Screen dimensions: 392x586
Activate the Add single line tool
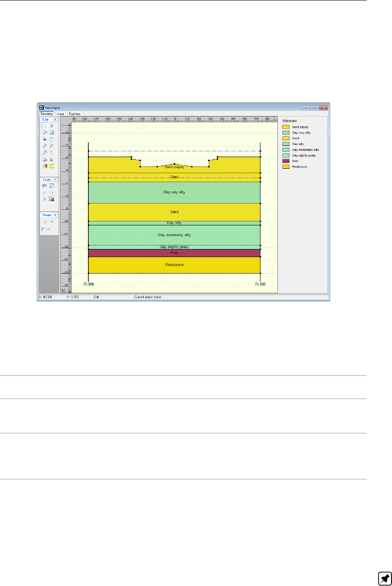pyautogui.click(x=45, y=133)
